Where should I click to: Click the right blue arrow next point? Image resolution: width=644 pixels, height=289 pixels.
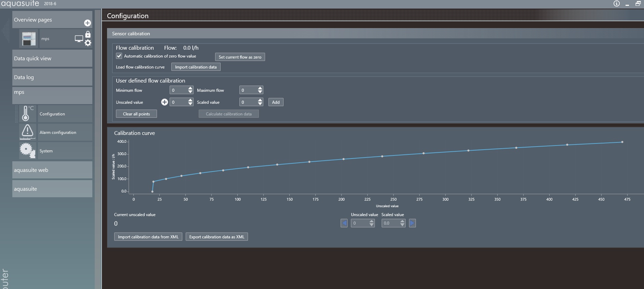[x=412, y=223]
